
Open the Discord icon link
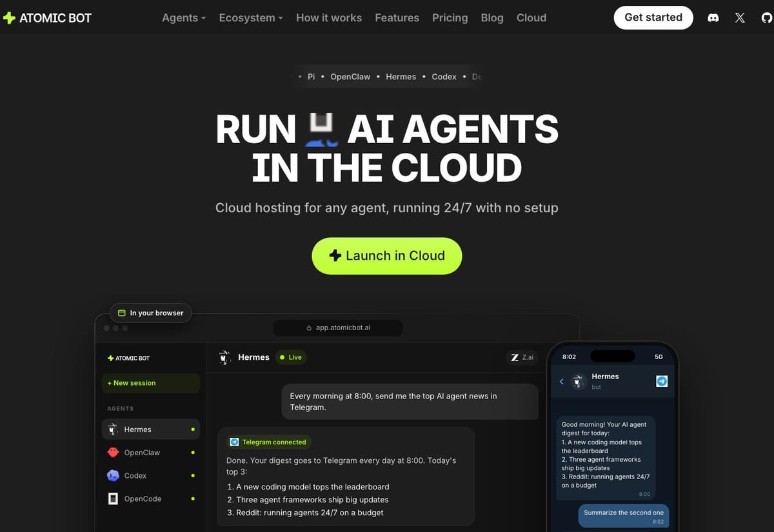pos(713,18)
